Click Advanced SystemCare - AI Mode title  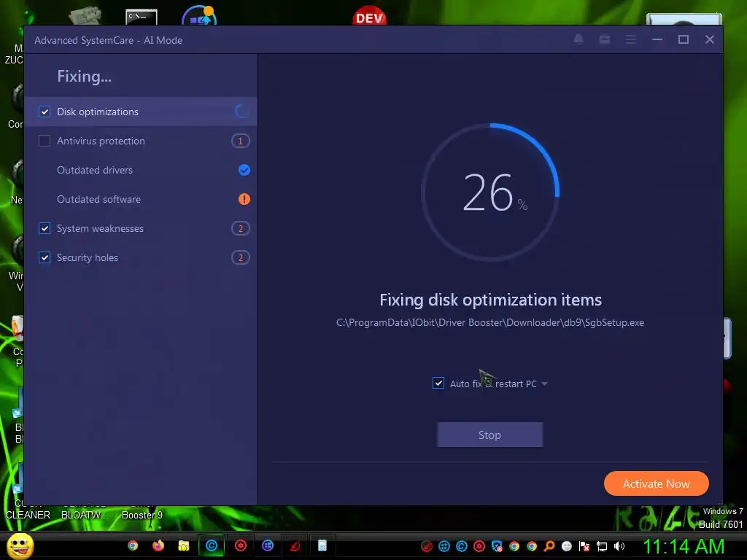(x=108, y=41)
